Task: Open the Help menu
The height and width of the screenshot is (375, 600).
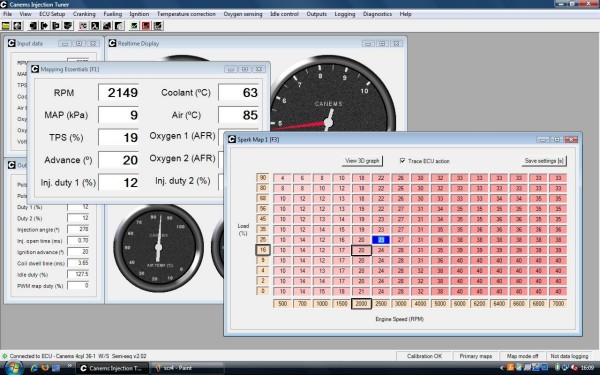Action: [406, 14]
